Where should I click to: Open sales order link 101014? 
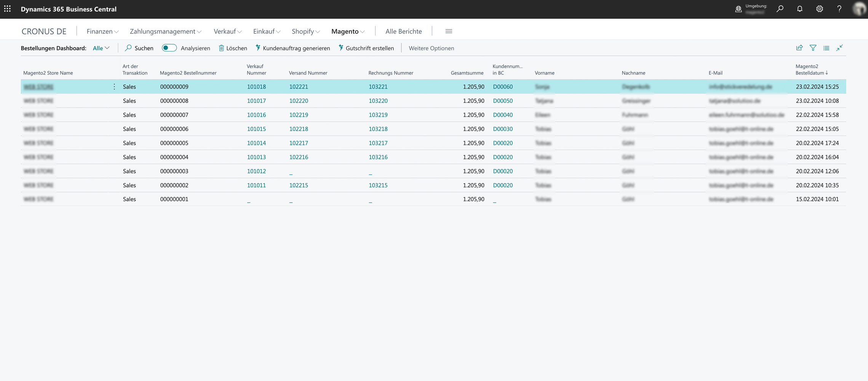(x=256, y=143)
